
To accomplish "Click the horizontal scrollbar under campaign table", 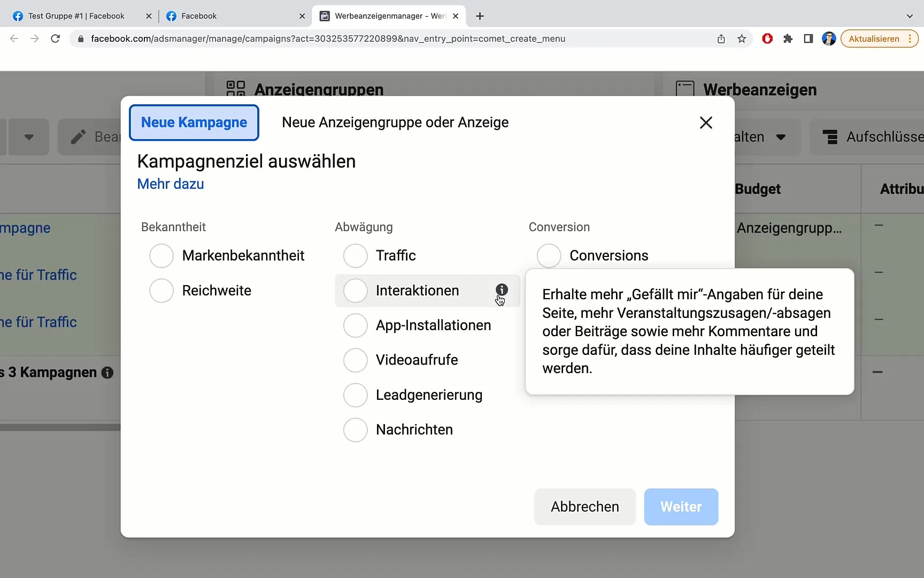I will pos(60,428).
